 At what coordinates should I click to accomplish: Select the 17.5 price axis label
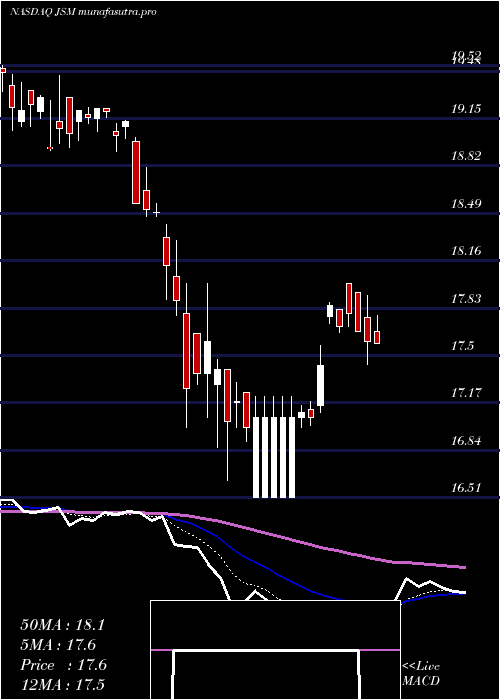(463, 346)
